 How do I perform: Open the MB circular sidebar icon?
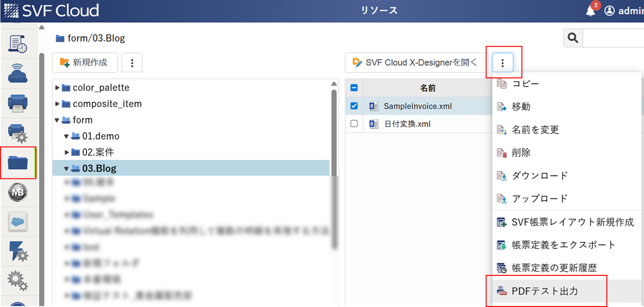pos(18,192)
